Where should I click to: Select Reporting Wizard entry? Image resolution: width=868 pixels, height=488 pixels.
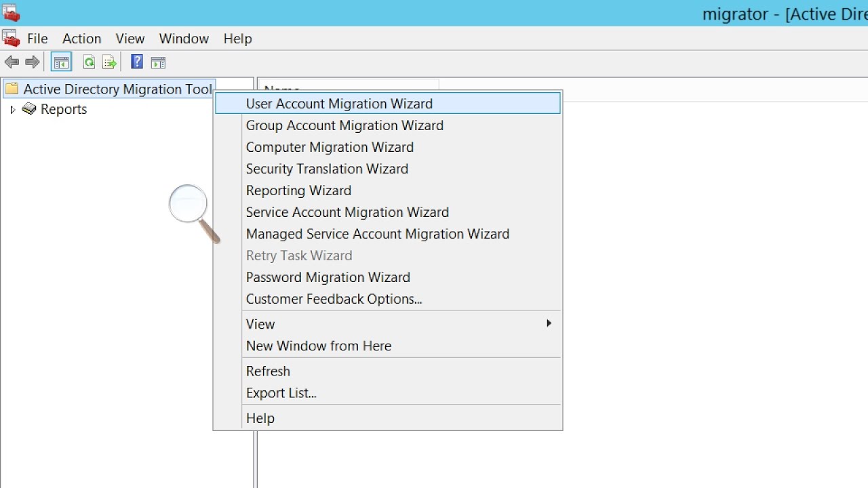click(x=388, y=190)
